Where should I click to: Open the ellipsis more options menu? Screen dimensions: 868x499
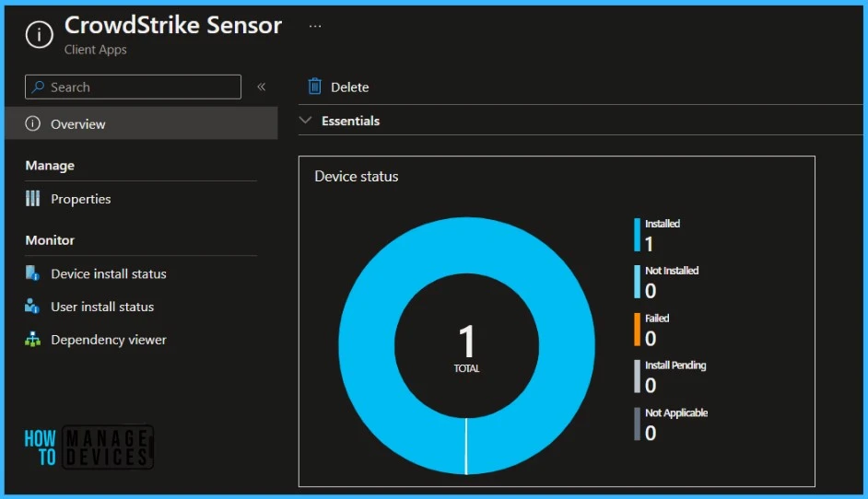315,26
